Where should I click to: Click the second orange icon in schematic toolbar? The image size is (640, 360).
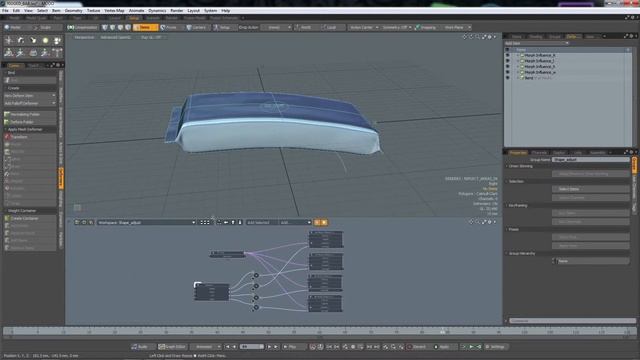(324, 222)
